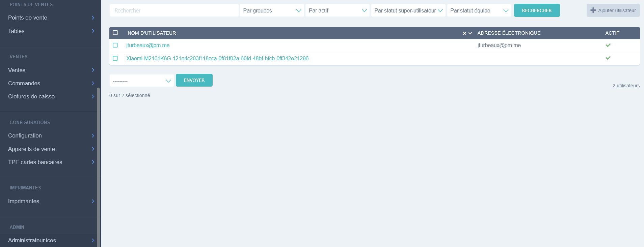Open the bulk action dropdown next to Envoyer

tap(141, 81)
